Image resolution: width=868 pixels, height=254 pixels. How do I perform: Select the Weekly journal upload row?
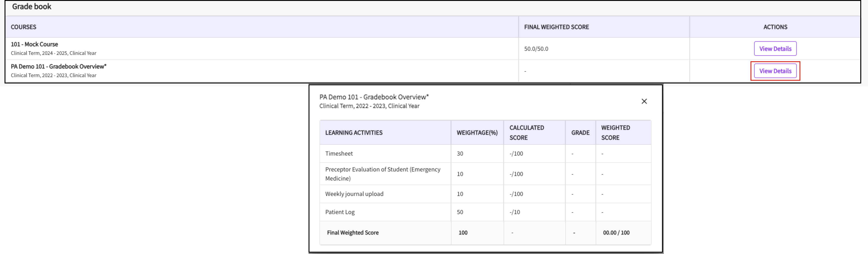(x=354, y=194)
